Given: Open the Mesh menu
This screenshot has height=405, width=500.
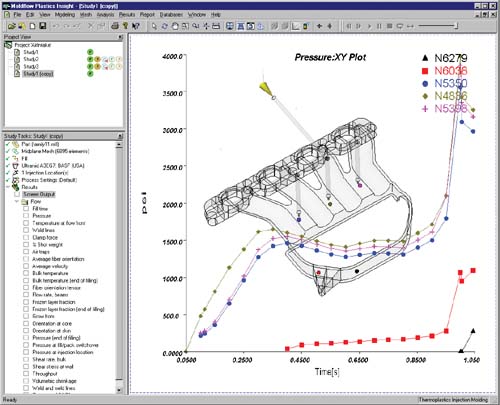Looking at the screenshot, I should point(86,15).
